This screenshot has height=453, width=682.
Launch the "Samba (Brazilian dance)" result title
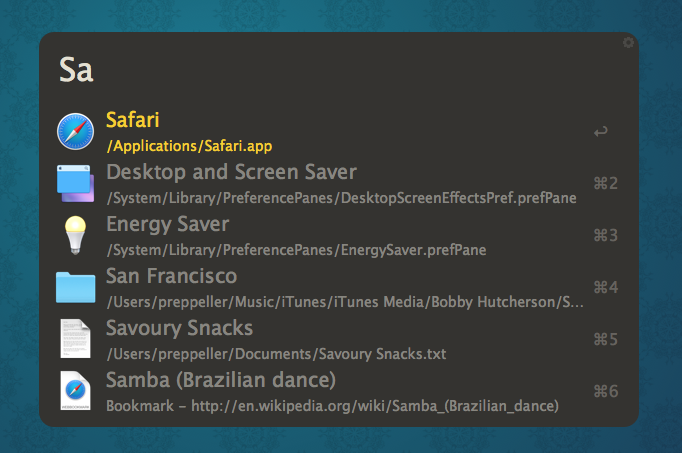(x=220, y=380)
